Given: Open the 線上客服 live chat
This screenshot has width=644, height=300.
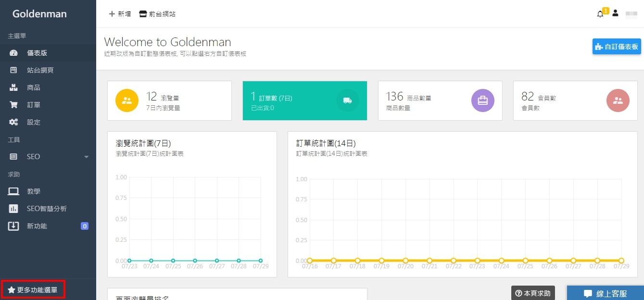Looking at the screenshot, I should pyautogui.click(x=606, y=293).
